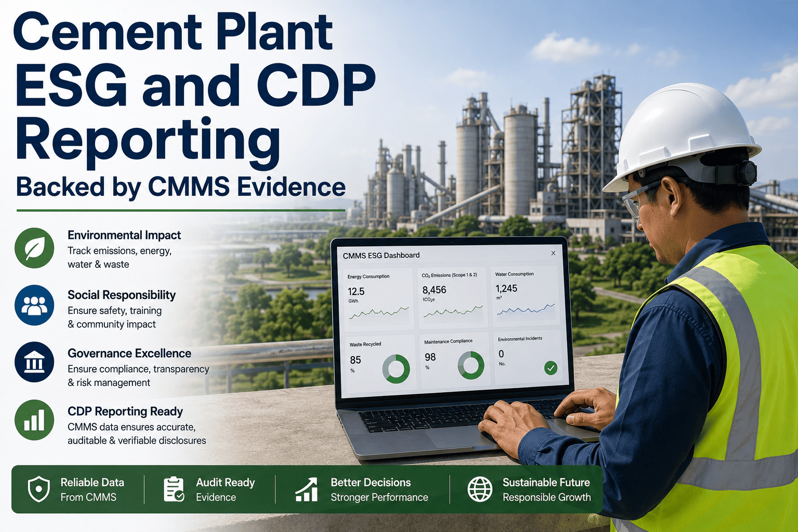The image size is (798, 532).
Task: Click the Maintenance Compliance card label
Action: [x=448, y=341]
